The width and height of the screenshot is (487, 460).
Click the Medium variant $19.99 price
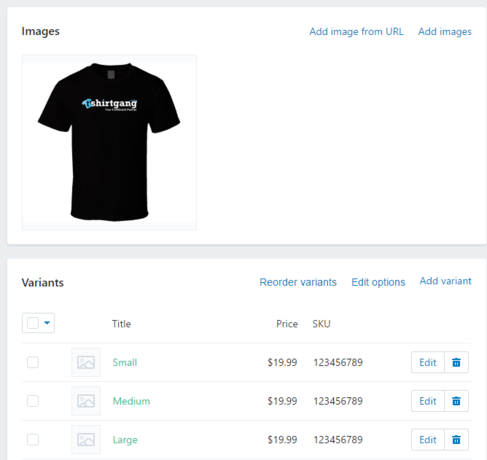coord(282,401)
